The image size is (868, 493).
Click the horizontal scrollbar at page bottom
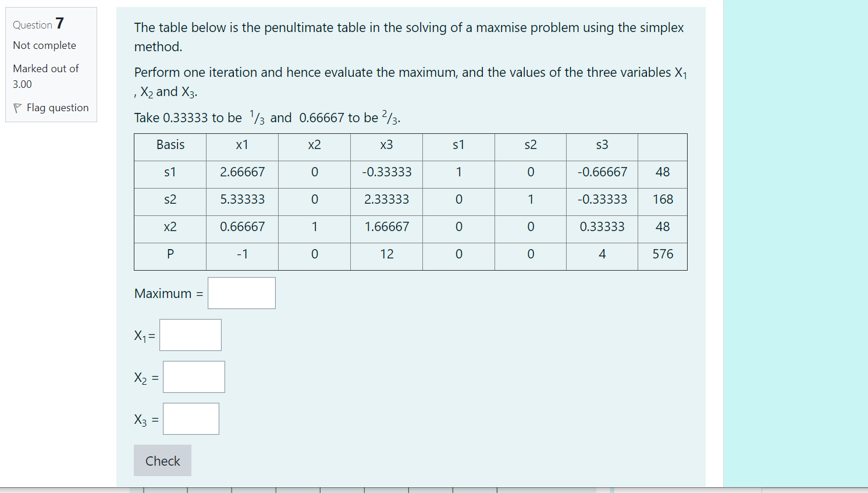click(x=372, y=489)
